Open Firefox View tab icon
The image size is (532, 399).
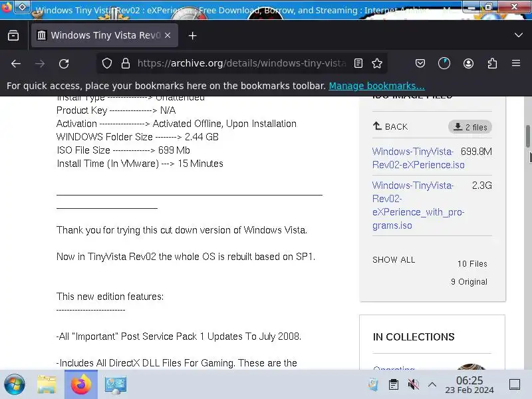tap(13, 35)
